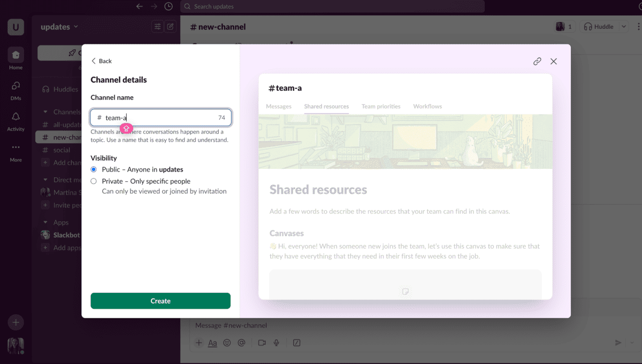
Task: Select the Private visibility option
Action: [94, 181]
